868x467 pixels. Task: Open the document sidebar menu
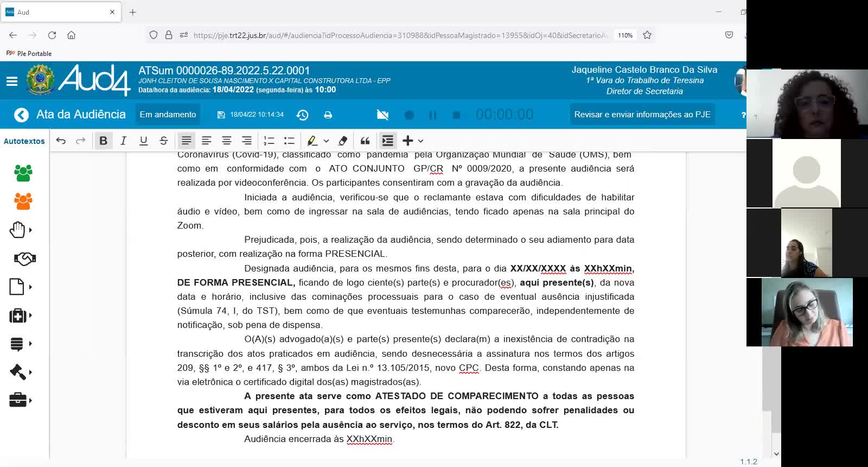coord(20,287)
